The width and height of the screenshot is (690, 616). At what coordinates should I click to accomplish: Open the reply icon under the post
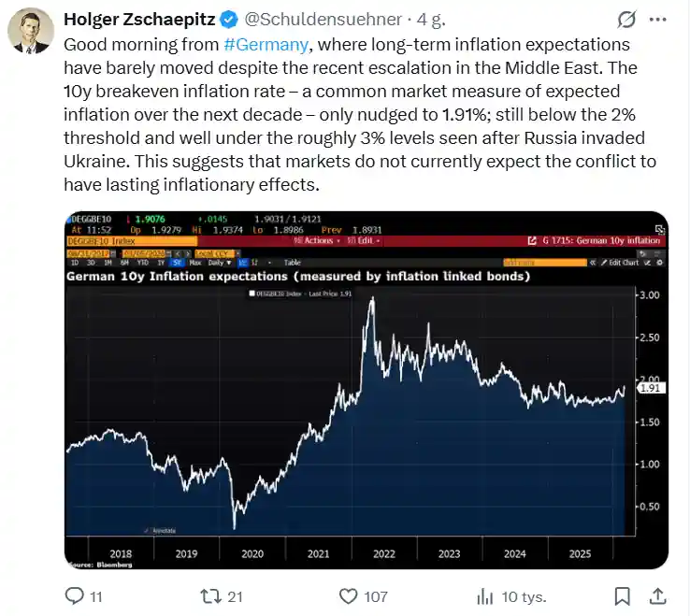74,595
